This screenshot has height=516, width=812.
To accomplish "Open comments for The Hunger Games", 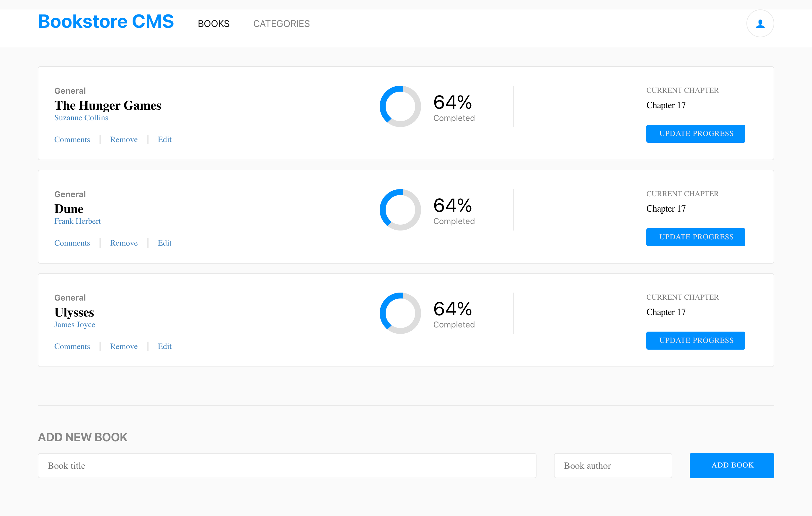I will tap(72, 140).
